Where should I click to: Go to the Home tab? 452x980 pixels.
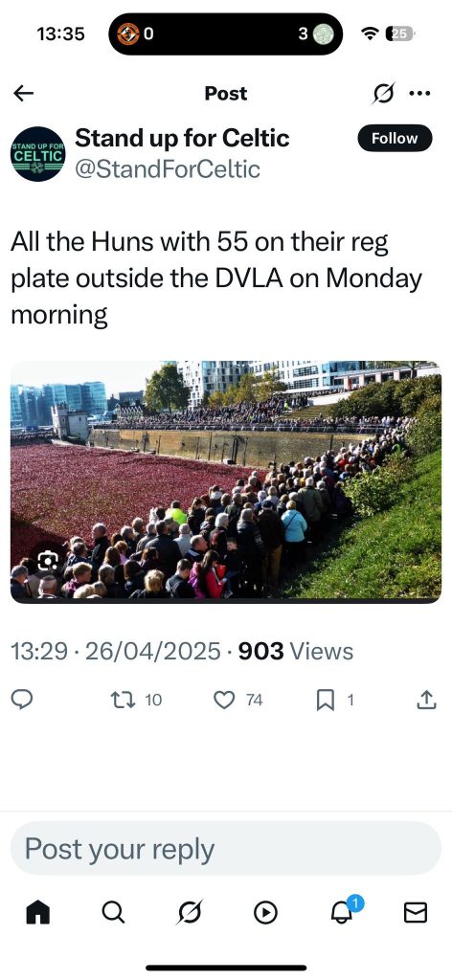point(37,913)
